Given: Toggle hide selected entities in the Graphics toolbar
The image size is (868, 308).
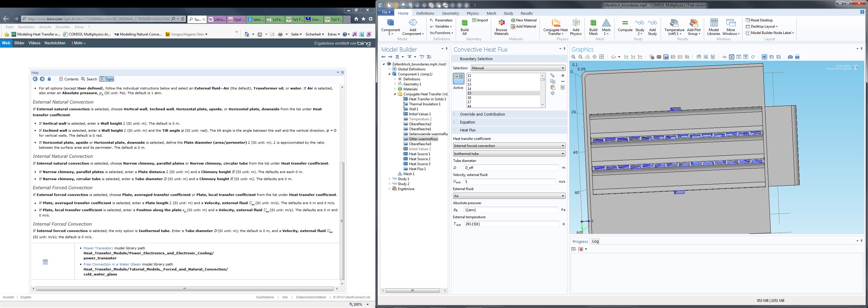Looking at the screenshot, I should pyautogui.click(x=724, y=57).
